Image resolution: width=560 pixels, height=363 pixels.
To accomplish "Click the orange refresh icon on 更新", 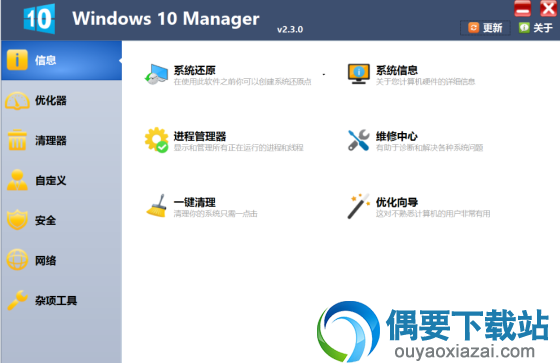I will coord(474,28).
